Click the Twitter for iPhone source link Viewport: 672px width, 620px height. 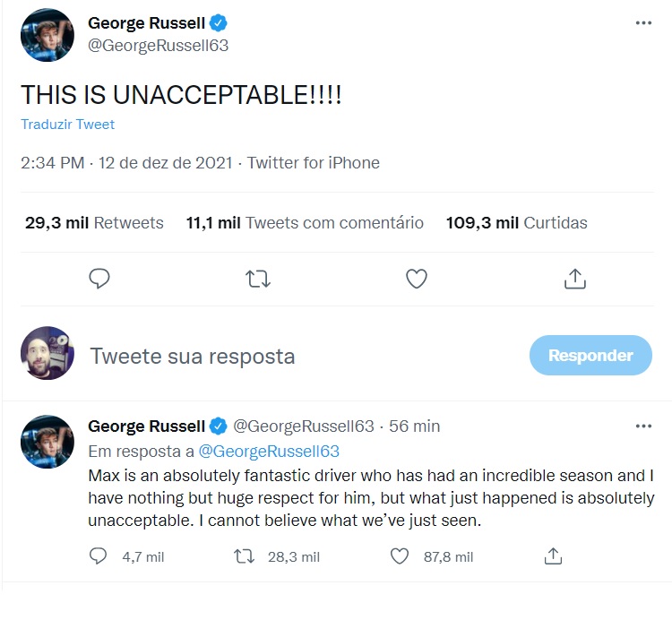(x=314, y=163)
